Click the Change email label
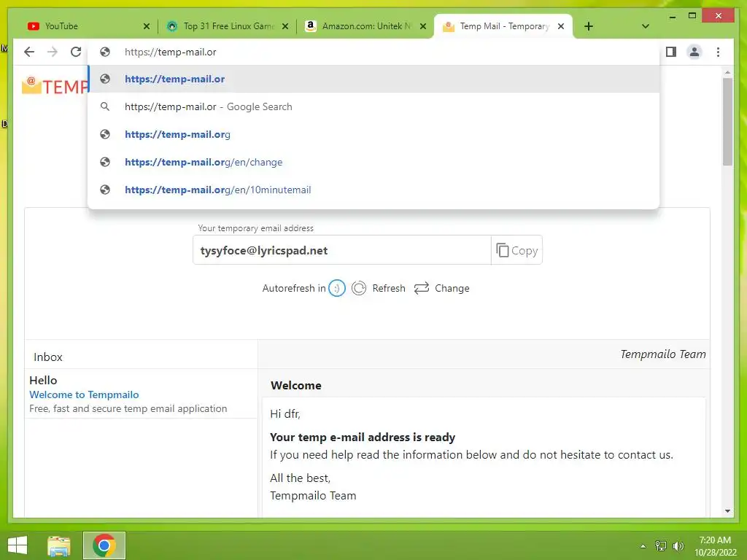The width and height of the screenshot is (747, 560). coord(452,288)
